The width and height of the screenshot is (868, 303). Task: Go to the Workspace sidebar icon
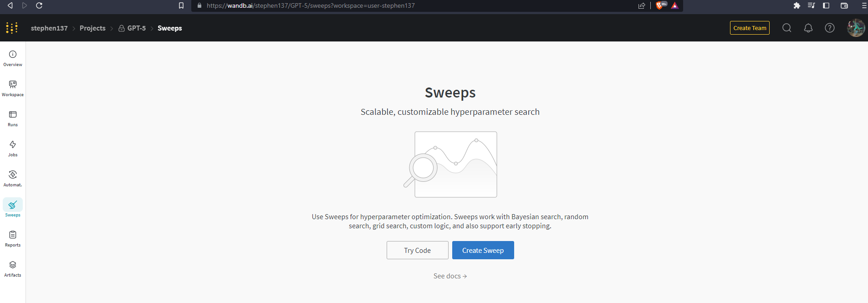tap(13, 84)
